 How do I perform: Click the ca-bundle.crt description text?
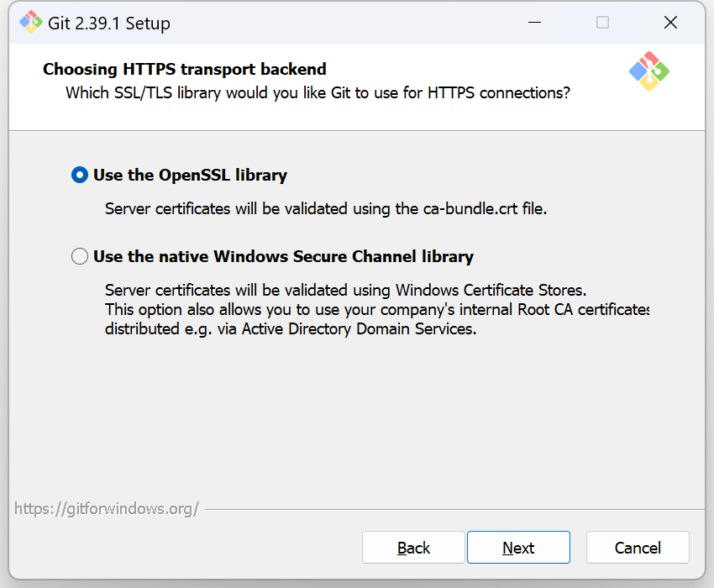(326, 208)
